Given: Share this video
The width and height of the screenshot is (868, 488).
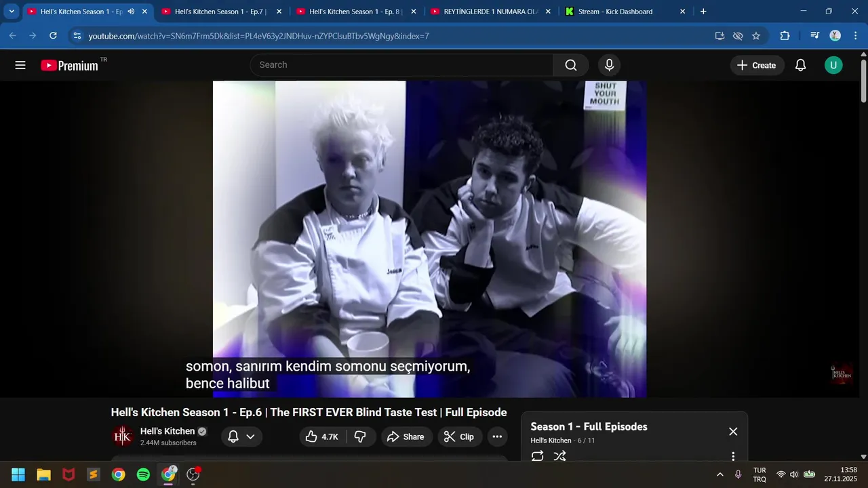Looking at the screenshot, I should pos(406,436).
